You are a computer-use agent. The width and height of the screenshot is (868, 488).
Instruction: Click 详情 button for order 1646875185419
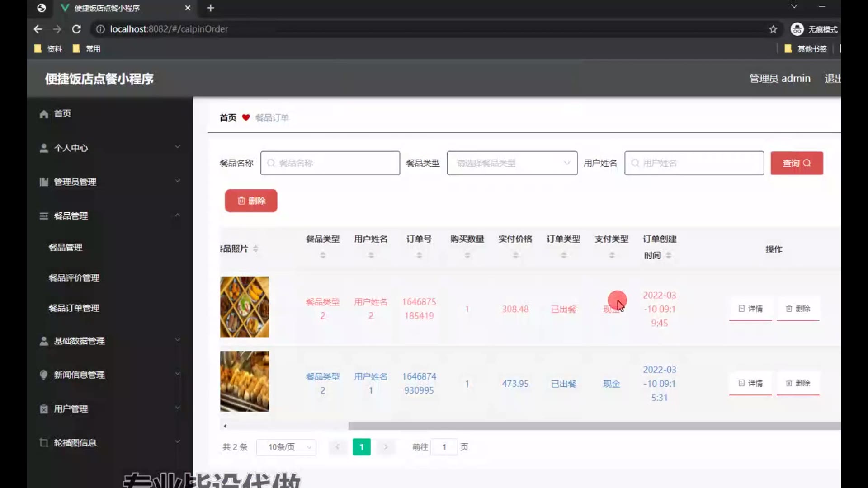(750, 309)
